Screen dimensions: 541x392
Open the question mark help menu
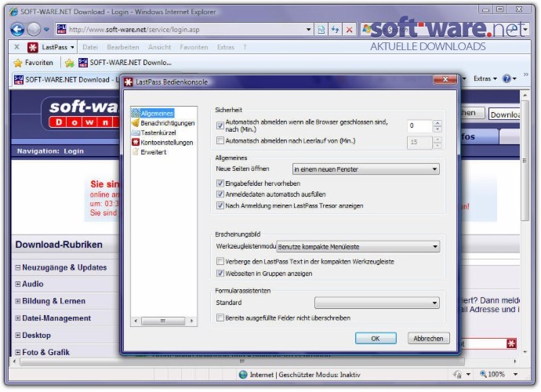245,47
